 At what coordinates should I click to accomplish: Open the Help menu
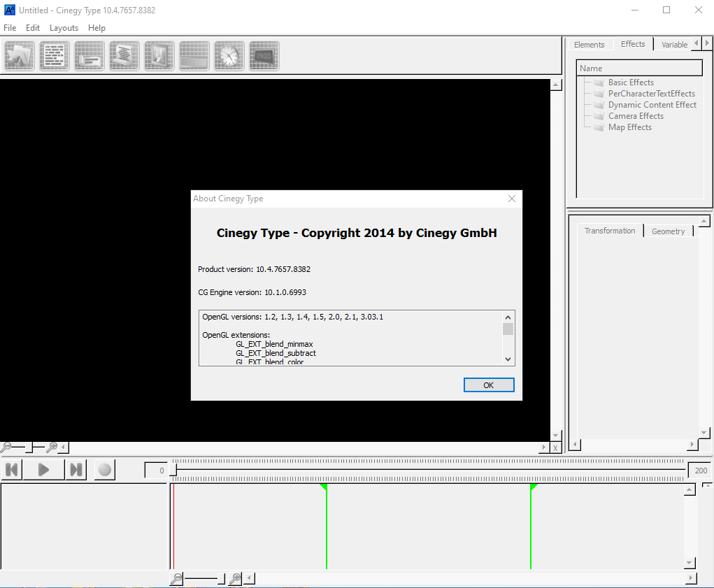pos(97,28)
